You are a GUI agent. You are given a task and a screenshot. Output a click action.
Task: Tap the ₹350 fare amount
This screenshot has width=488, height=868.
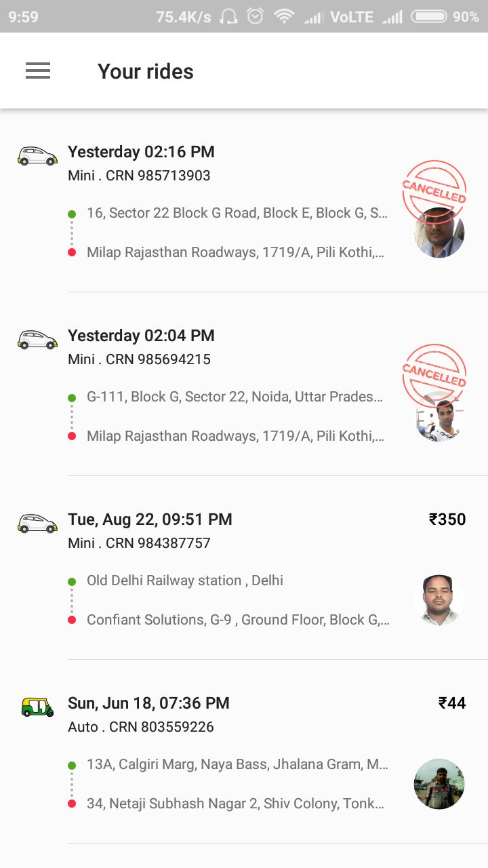click(x=447, y=519)
